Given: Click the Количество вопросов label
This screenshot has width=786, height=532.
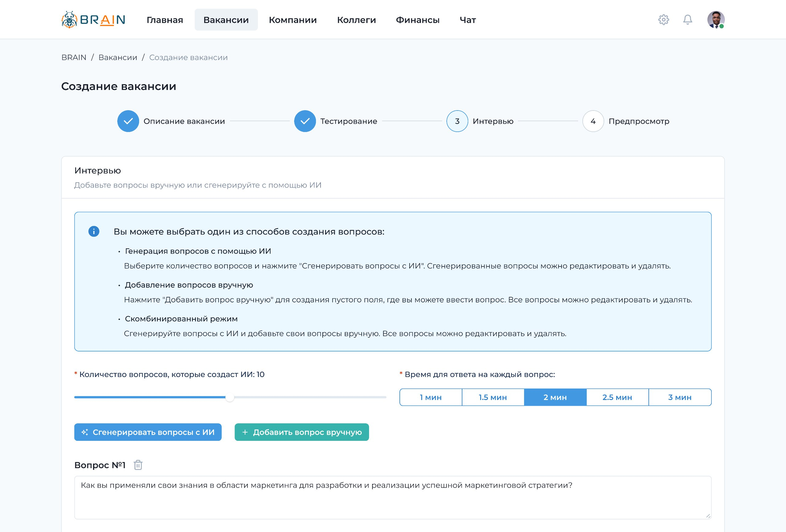Looking at the screenshot, I should point(172,375).
